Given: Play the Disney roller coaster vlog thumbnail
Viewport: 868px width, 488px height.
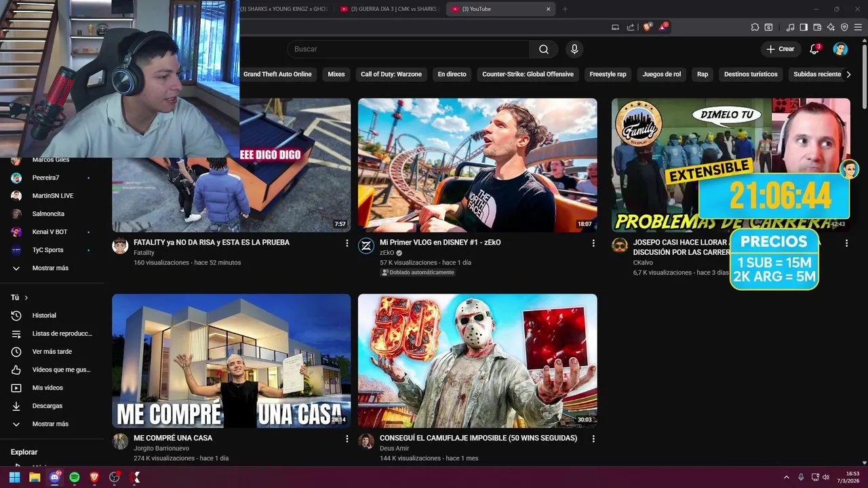Looking at the screenshot, I should pos(477,165).
